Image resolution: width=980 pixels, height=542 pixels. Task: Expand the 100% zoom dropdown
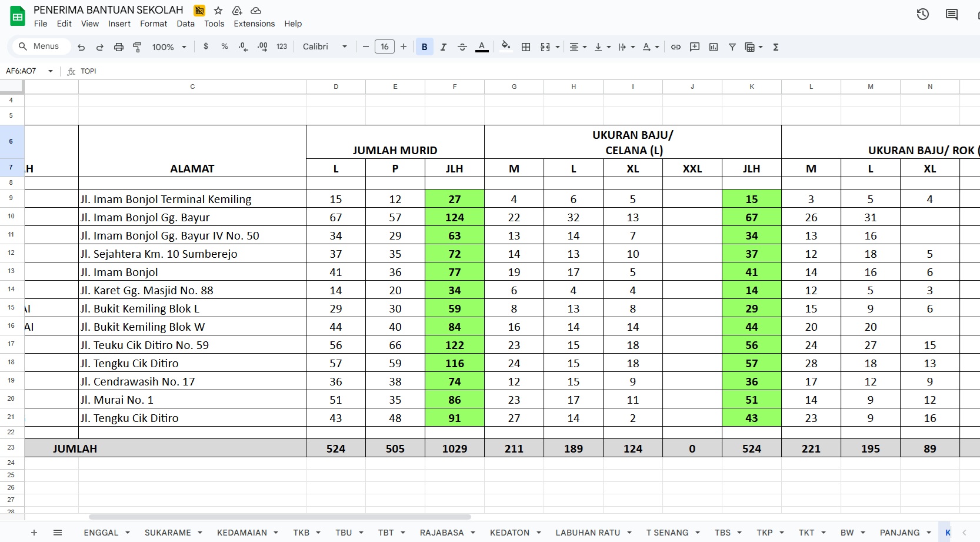(x=169, y=47)
